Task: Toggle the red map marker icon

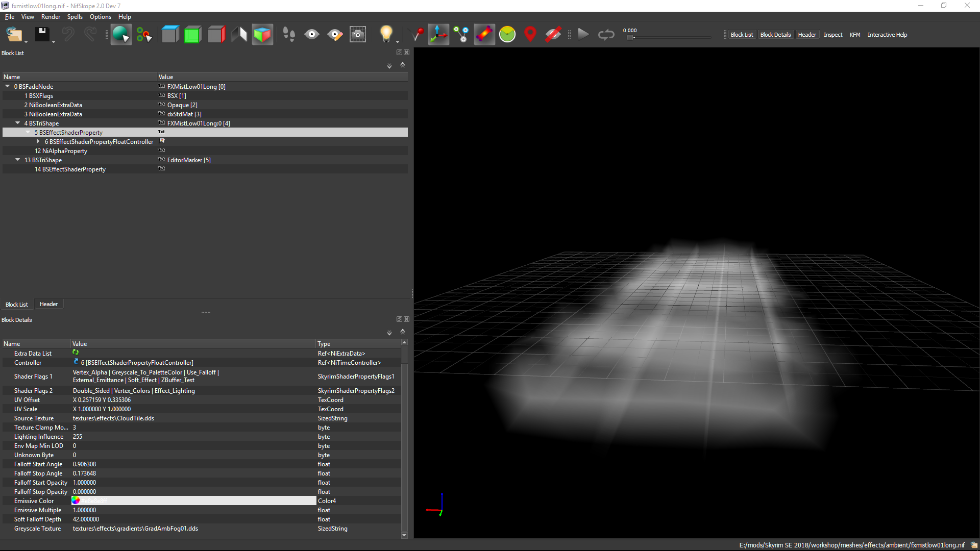Action: 530,35
